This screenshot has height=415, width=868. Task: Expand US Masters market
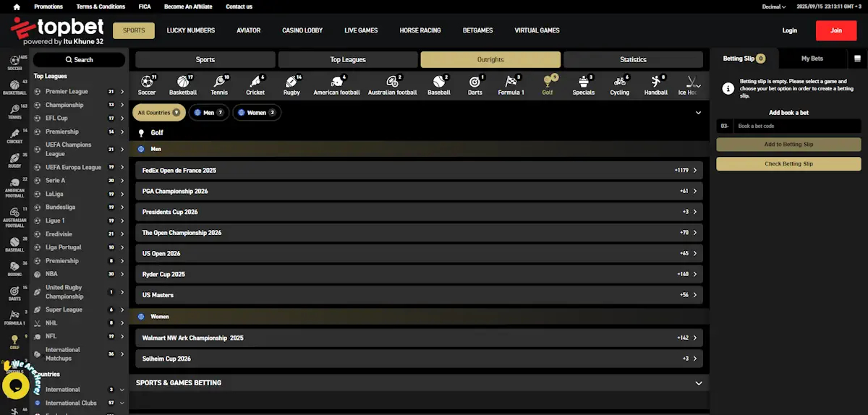point(419,295)
